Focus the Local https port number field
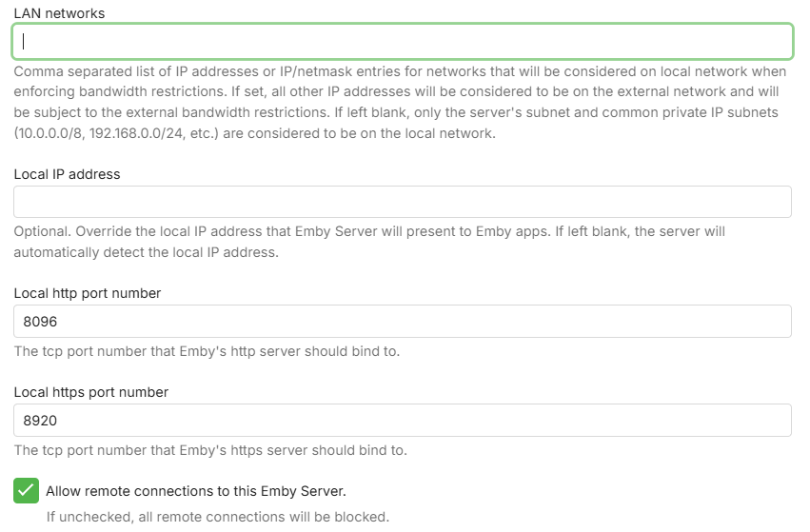810x532 pixels. pos(402,420)
